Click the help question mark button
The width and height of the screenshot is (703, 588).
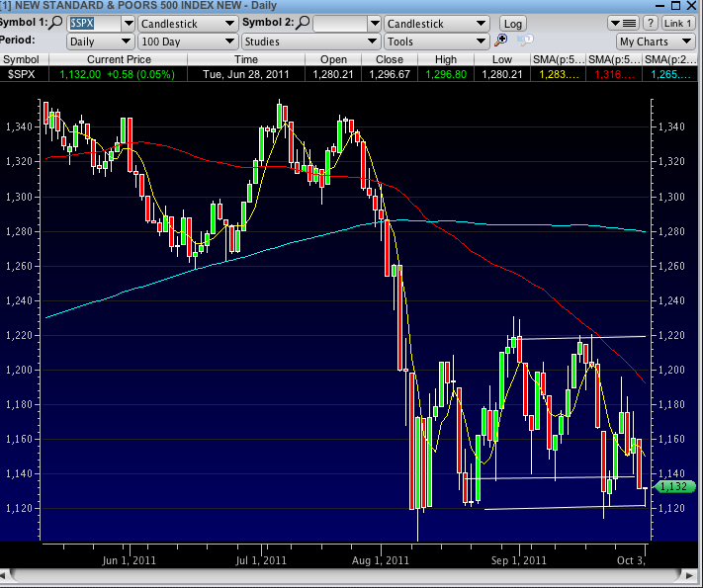tap(651, 23)
